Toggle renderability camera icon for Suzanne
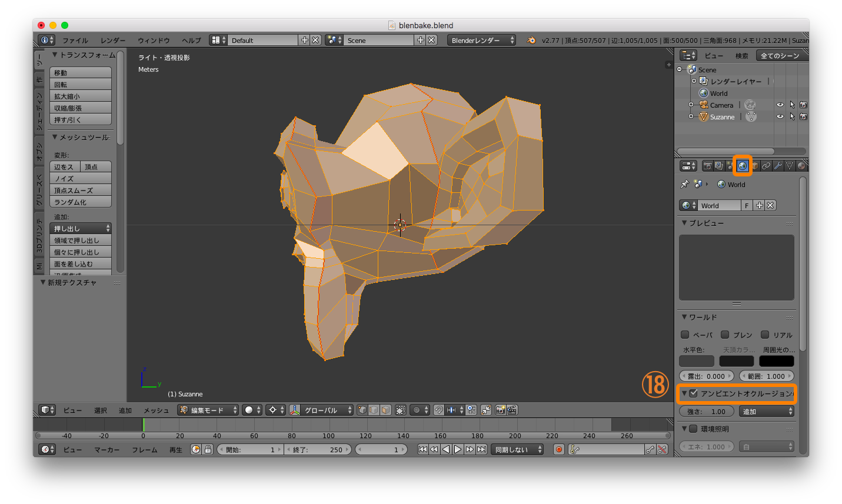Viewport: 842px width, 504px height. coord(803,116)
